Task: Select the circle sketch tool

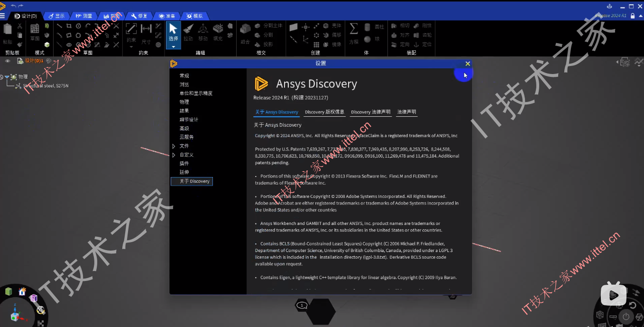Action: [78, 26]
